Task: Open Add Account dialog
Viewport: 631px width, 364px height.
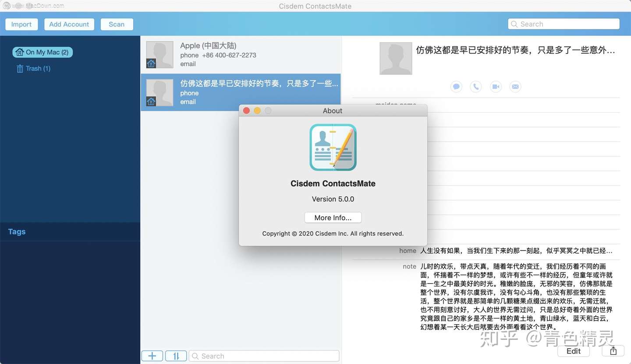Action: point(69,24)
